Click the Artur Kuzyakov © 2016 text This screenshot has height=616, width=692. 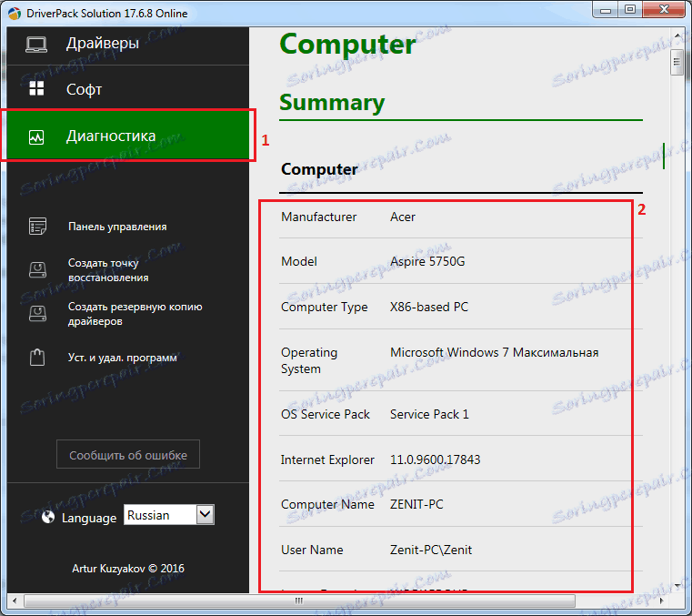(128, 569)
